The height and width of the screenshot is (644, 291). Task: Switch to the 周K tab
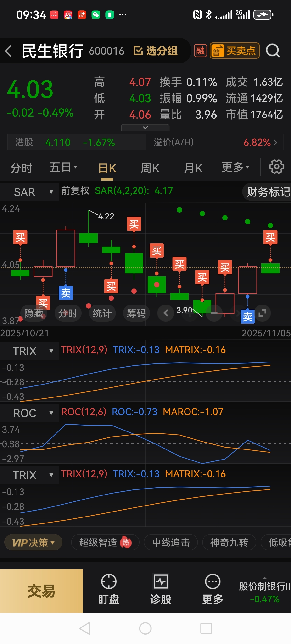(150, 168)
